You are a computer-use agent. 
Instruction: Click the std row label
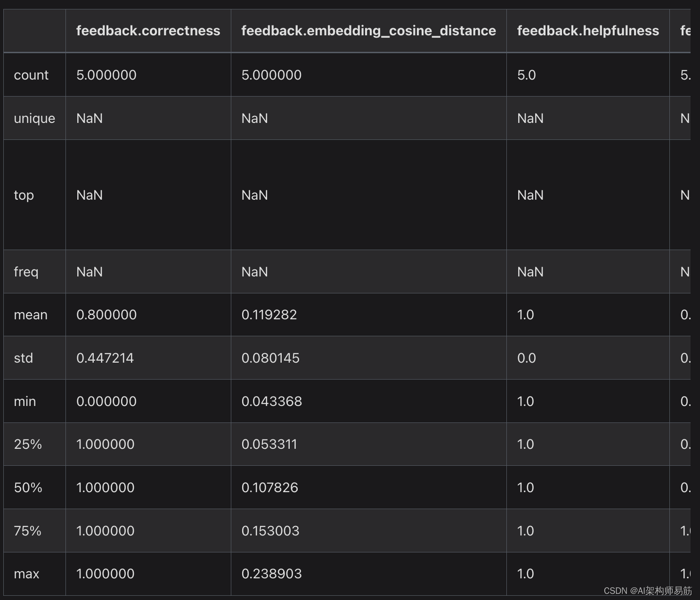(x=24, y=358)
